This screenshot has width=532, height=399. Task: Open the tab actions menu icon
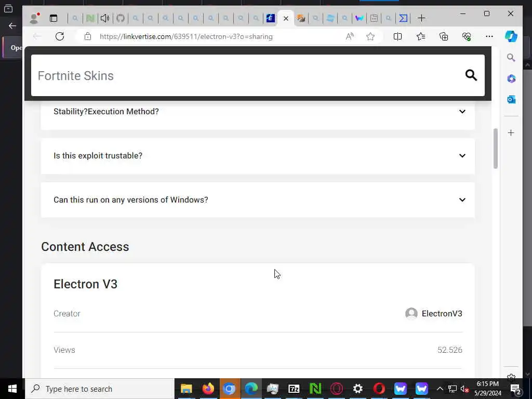54,18
